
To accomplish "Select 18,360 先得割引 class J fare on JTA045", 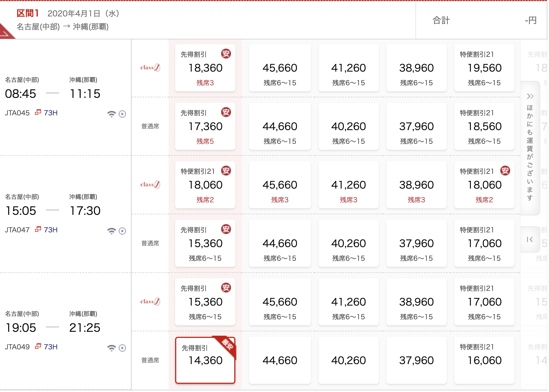I will [205, 68].
